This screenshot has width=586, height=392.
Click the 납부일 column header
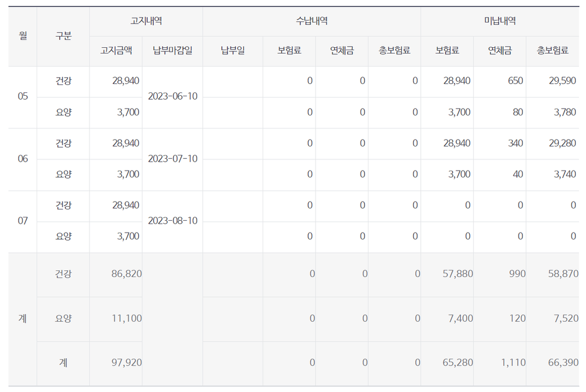[x=233, y=51]
